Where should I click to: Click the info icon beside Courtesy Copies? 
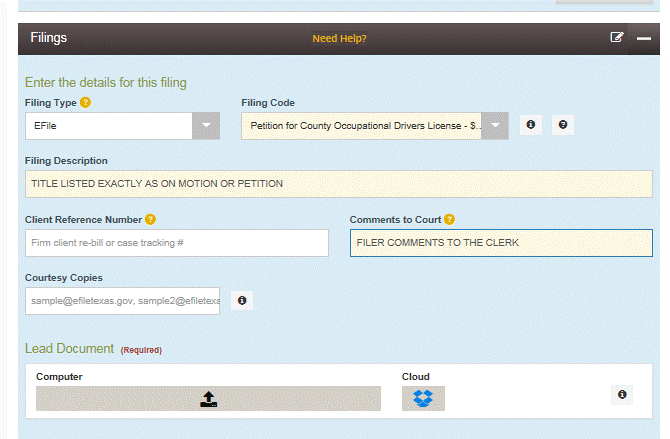242,301
